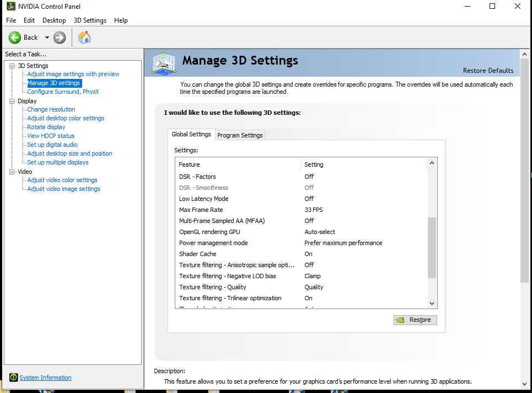The width and height of the screenshot is (532, 393).
Task: Click the Home house icon in the toolbar
Action: [x=84, y=38]
